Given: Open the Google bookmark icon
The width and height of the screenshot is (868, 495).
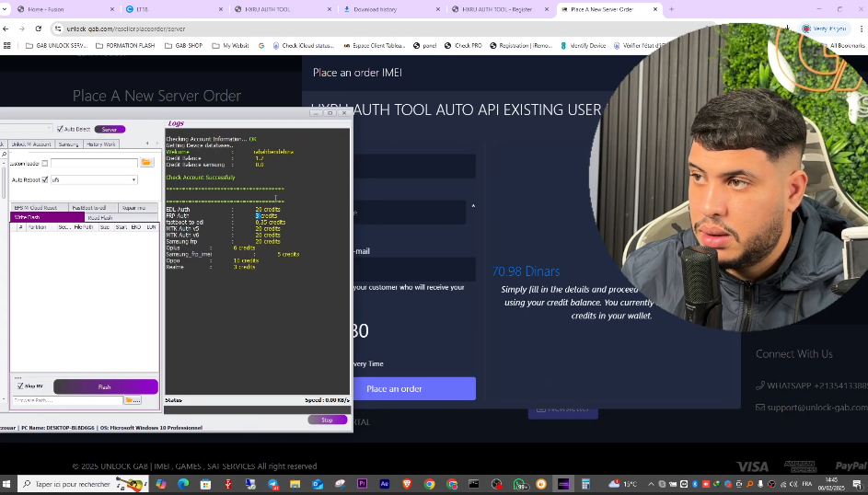Looking at the screenshot, I should pos(261,46).
